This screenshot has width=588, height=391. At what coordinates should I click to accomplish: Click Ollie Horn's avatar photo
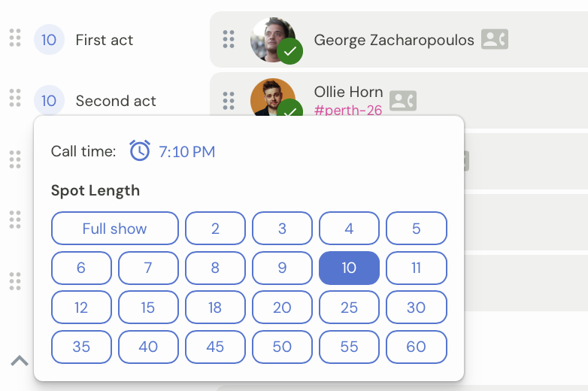click(271, 96)
